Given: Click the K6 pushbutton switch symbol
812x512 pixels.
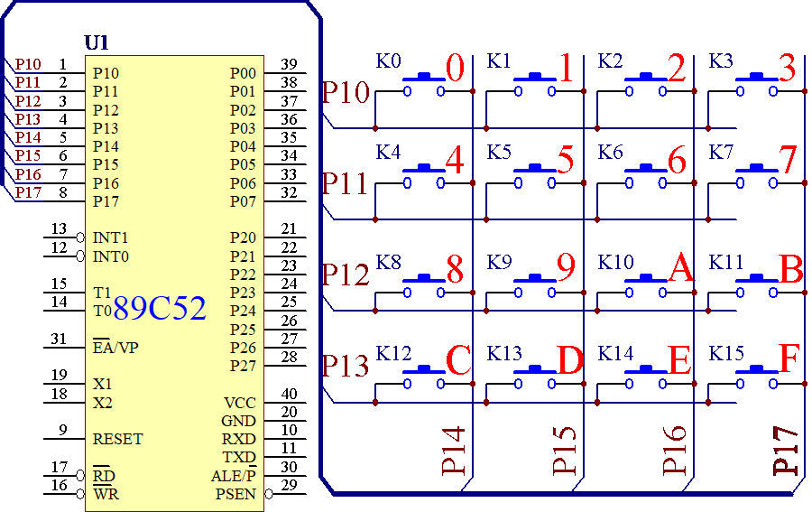Looking at the screenshot, I should (646, 176).
